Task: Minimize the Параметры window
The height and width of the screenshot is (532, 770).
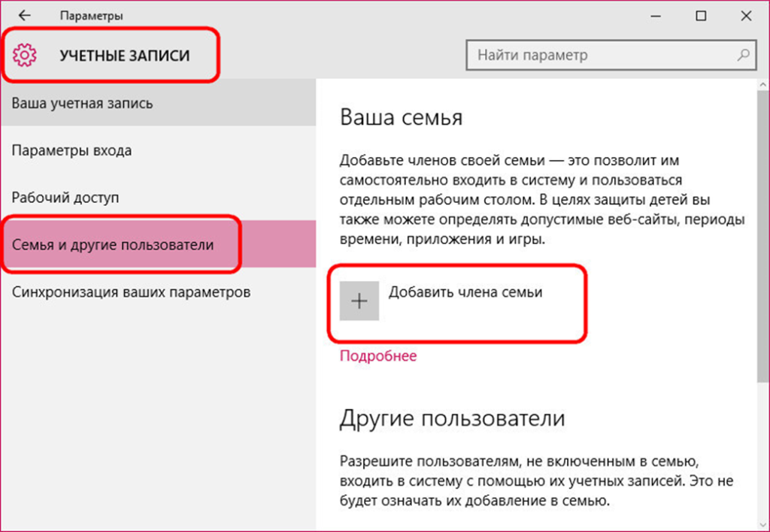Action: [x=656, y=16]
